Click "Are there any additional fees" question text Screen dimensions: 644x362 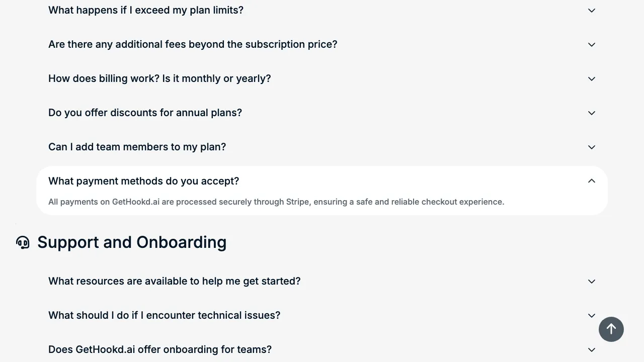click(193, 44)
